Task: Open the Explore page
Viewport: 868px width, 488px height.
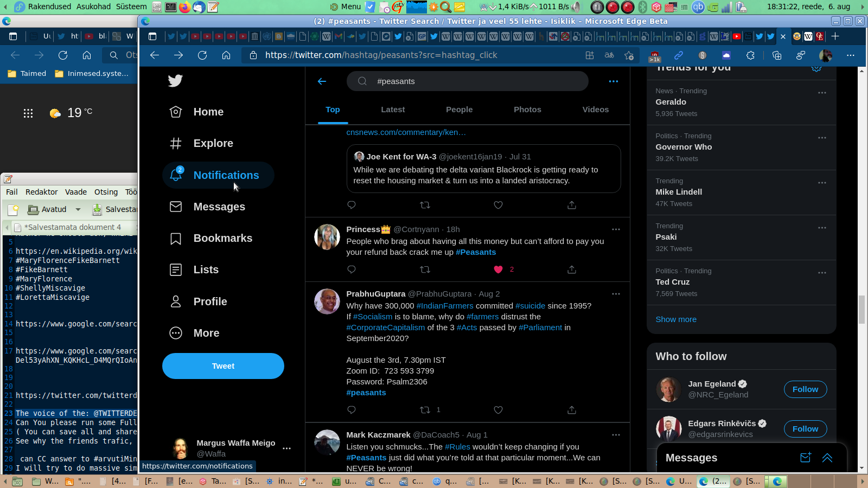Action: pos(201,143)
